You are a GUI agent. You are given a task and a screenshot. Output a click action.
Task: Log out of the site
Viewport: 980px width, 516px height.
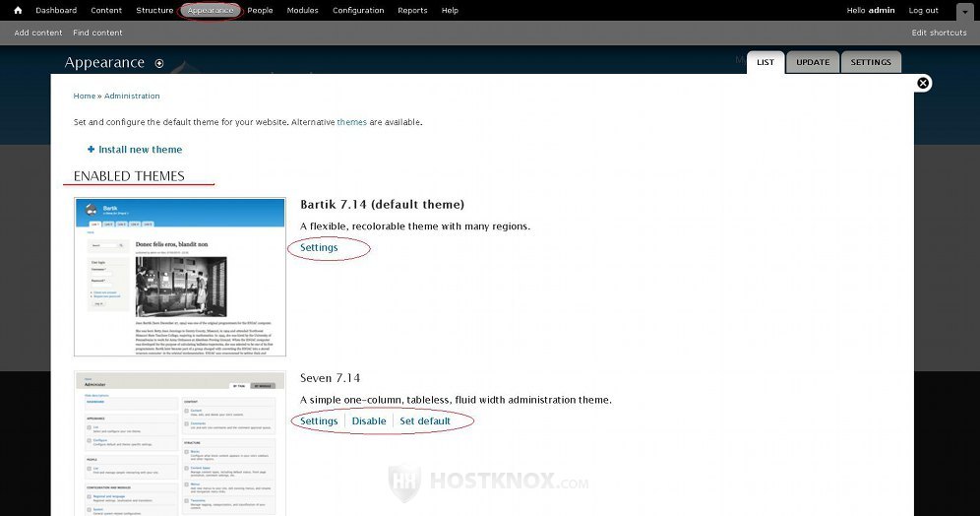pos(923,10)
